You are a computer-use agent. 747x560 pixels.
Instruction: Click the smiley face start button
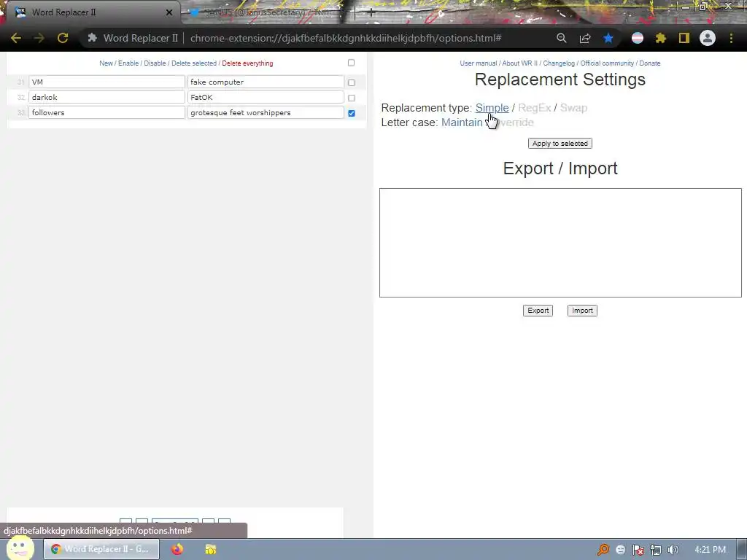20,548
